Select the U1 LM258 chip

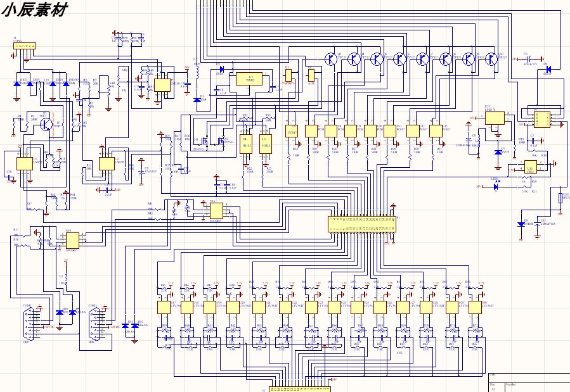[24, 163]
